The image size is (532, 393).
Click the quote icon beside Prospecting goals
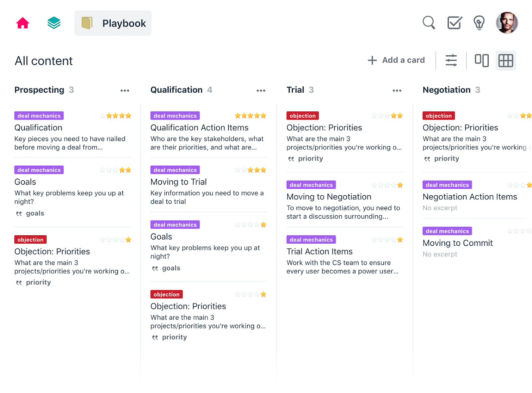tap(19, 214)
